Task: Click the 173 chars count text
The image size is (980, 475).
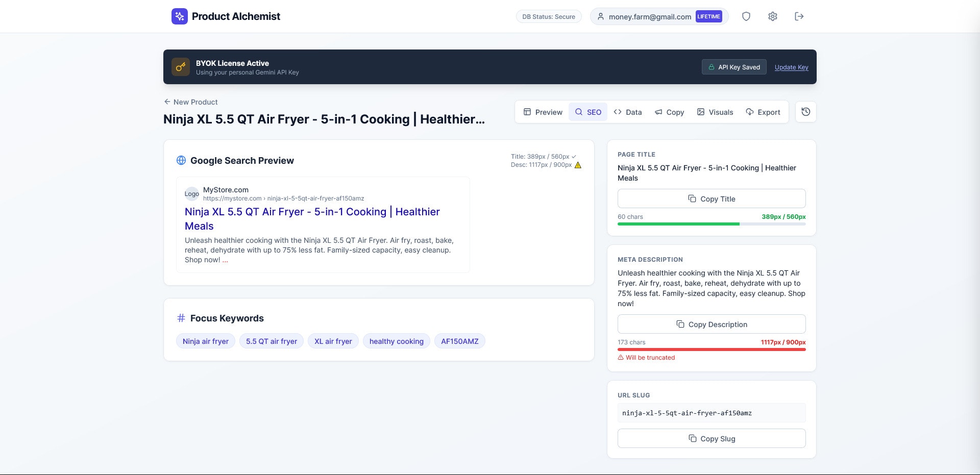Action: point(631,342)
